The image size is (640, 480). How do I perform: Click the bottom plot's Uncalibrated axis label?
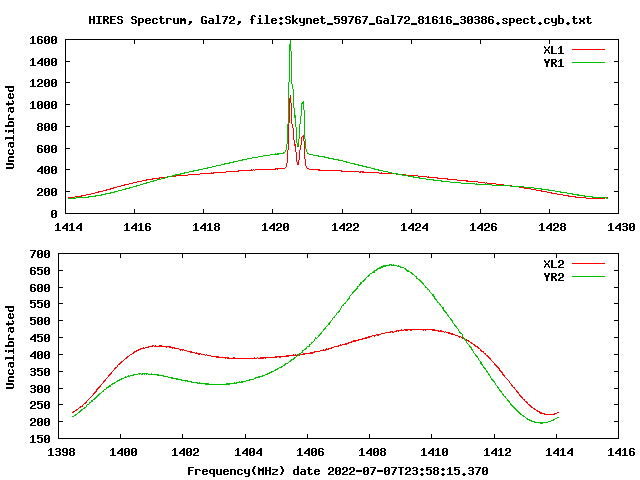(x=10, y=347)
